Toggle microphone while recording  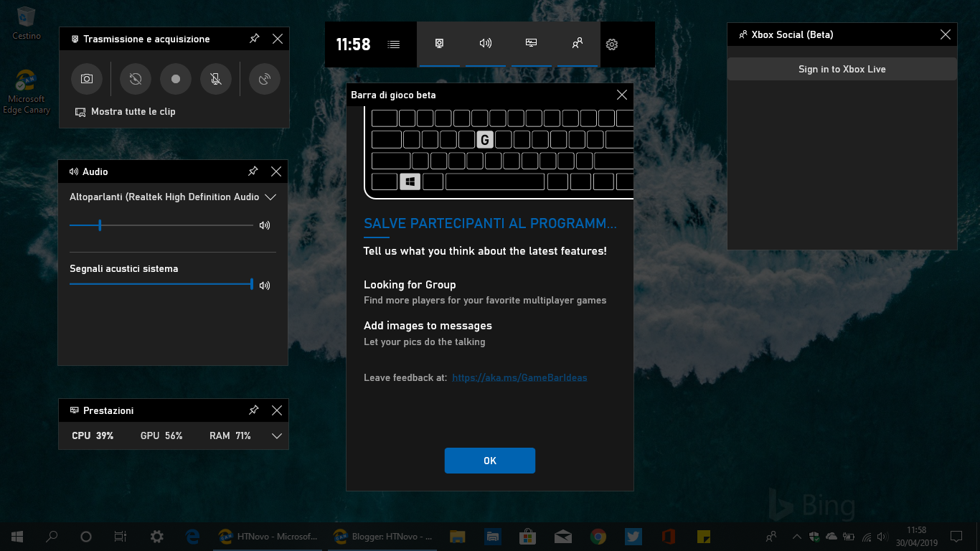coord(216,79)
